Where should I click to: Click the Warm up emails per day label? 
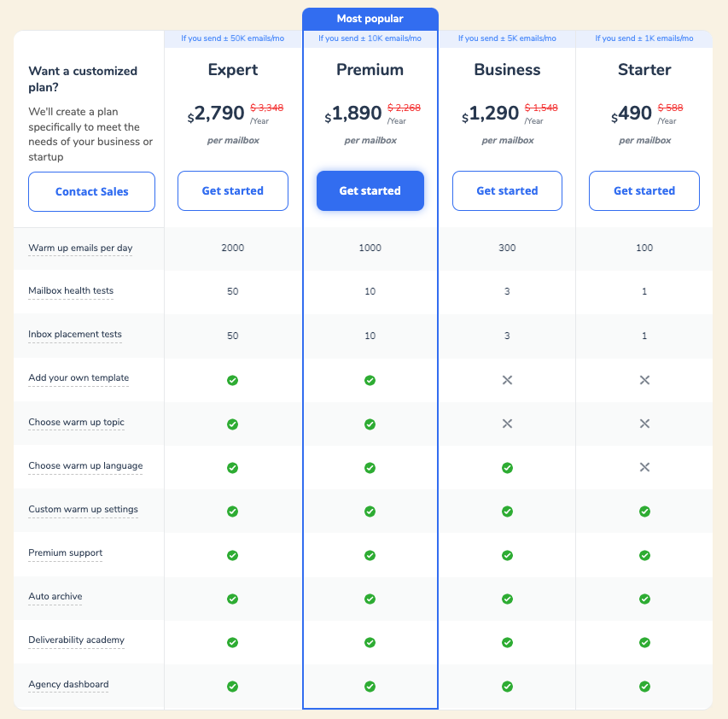(80, 248)
